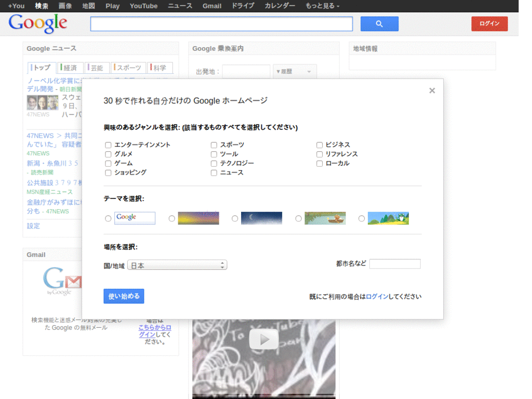Click the 都市名など city input field

click(x=395, y=263)
